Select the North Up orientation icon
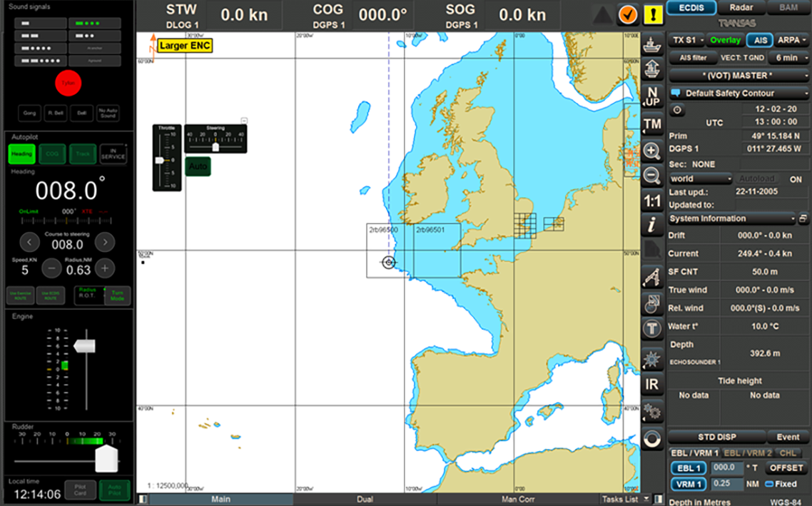This screenshot has height=506, width=812. (x=651, y=97)
